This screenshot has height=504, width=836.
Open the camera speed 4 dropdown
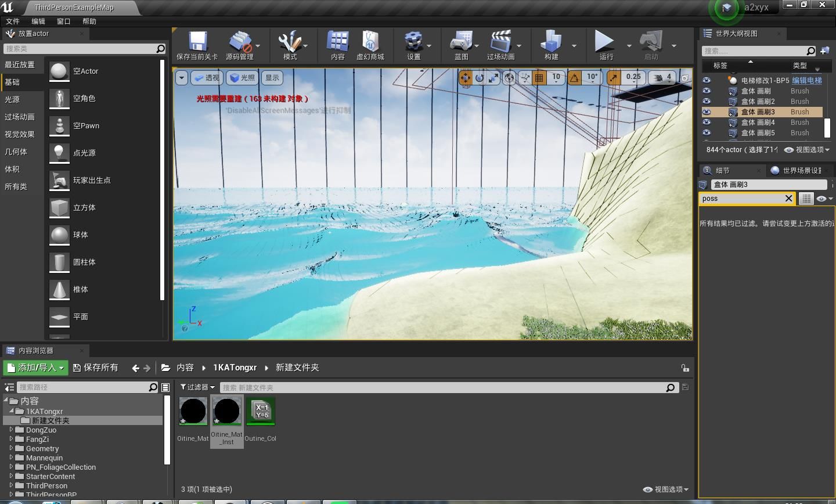(663, 77)
